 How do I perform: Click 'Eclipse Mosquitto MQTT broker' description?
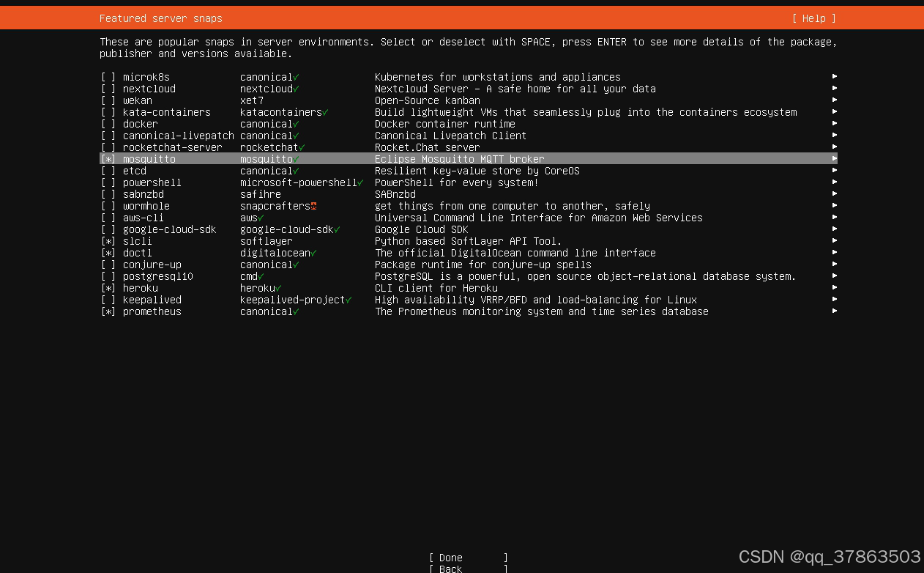pyautogui.click(x=460, y=159)
